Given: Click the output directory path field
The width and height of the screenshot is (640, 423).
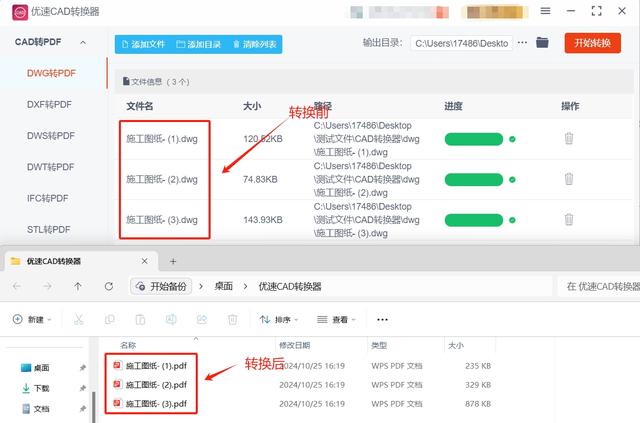Looking at the screenshot, I should tap(461, 43).
